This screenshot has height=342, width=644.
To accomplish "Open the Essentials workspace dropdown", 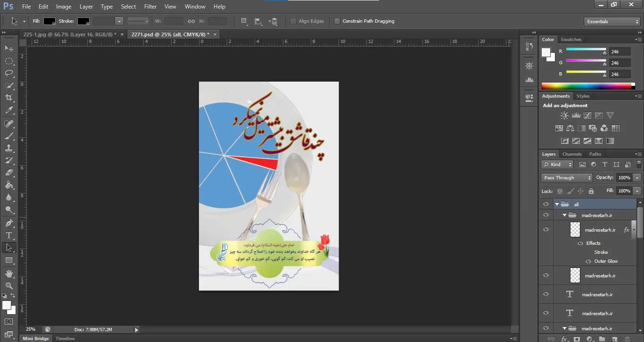I will (x=611, y=22).
